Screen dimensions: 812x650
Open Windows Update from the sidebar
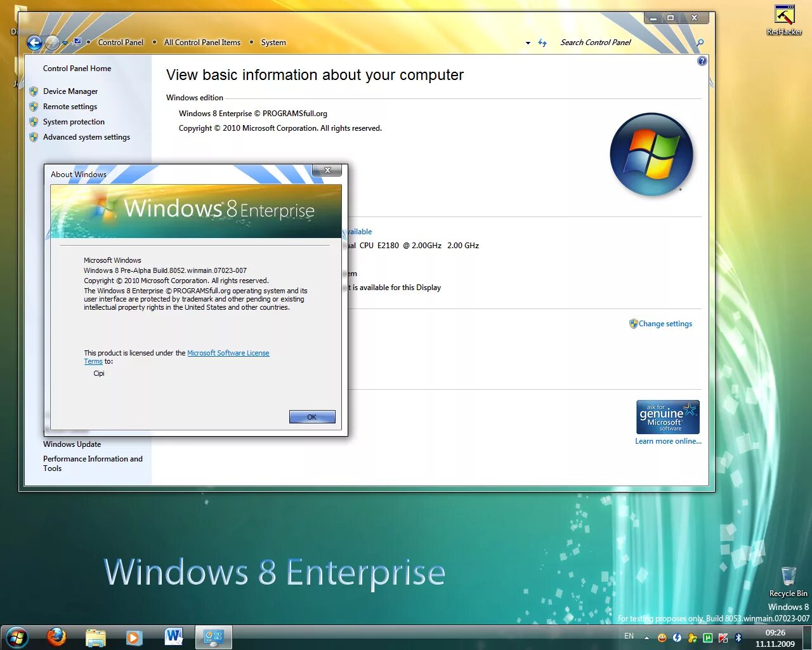72,444
